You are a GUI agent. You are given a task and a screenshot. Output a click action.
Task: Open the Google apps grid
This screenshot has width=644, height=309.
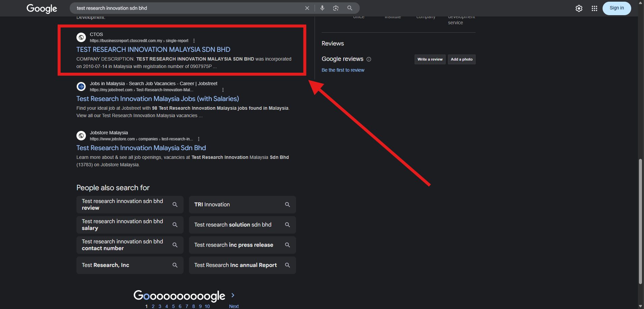click(x=594, y=8)
